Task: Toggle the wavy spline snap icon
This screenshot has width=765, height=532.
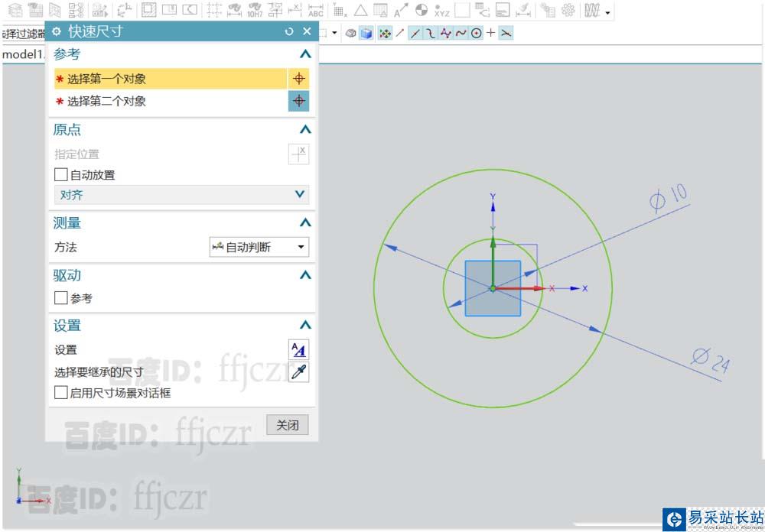Action: click(x=461, y=33)
